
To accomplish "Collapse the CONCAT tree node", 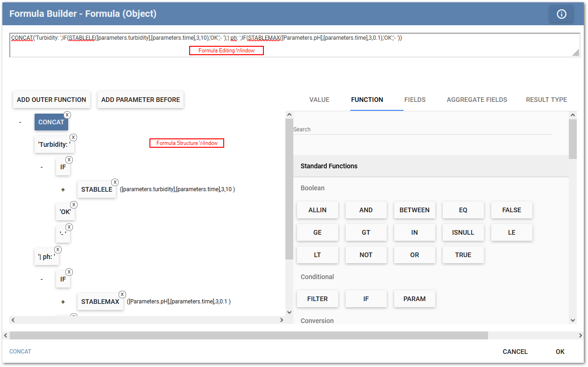I will [x=20, y=122].
